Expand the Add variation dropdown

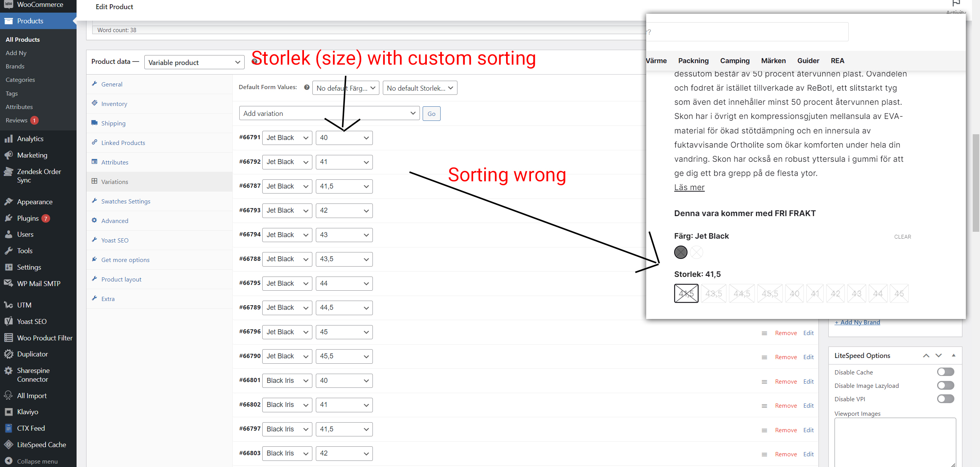(x=328, y=113)
